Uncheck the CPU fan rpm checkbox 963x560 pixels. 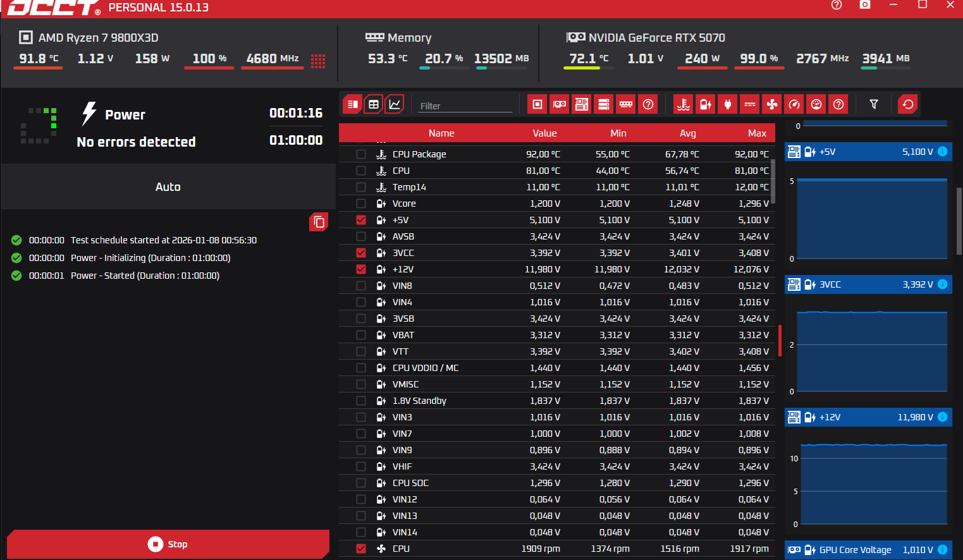click(x=361, y=549)
